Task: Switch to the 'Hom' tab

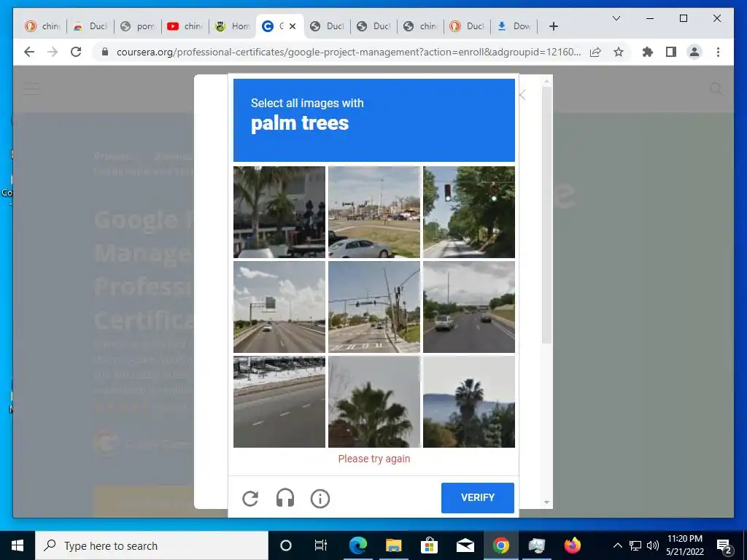Action: point(233,26)
